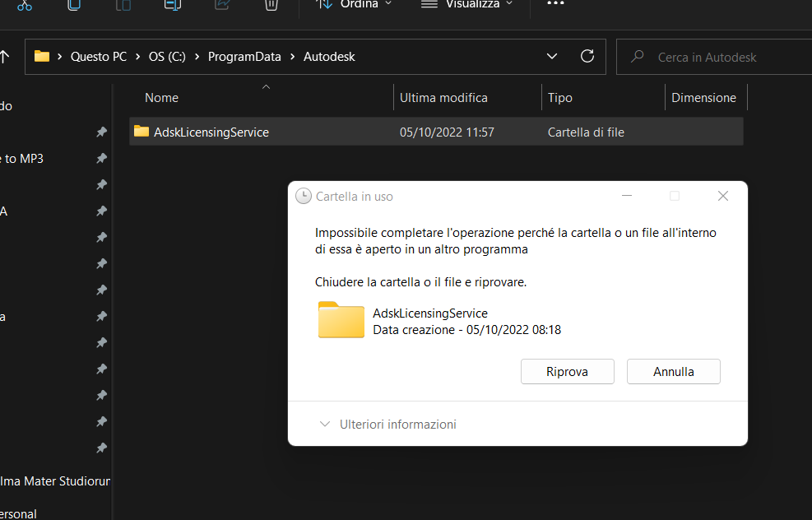Open the three-dots more options menu

[556, 4]
